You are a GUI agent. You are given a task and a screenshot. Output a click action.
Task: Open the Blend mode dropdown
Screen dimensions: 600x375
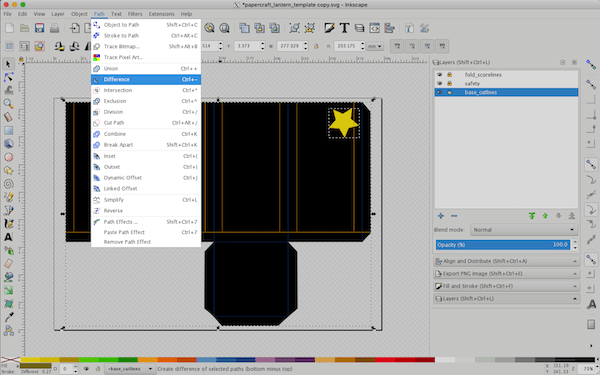coord(523,230)
